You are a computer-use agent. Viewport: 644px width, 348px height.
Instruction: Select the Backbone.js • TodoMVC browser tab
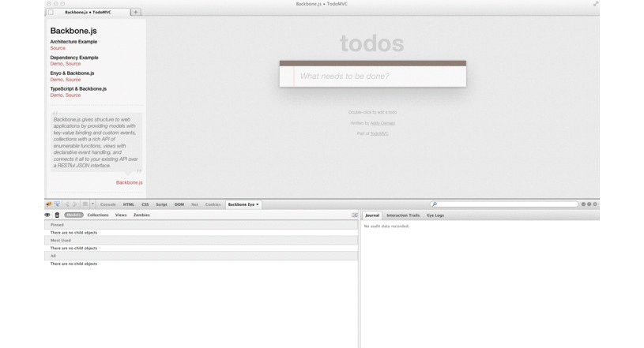(88, 13)
